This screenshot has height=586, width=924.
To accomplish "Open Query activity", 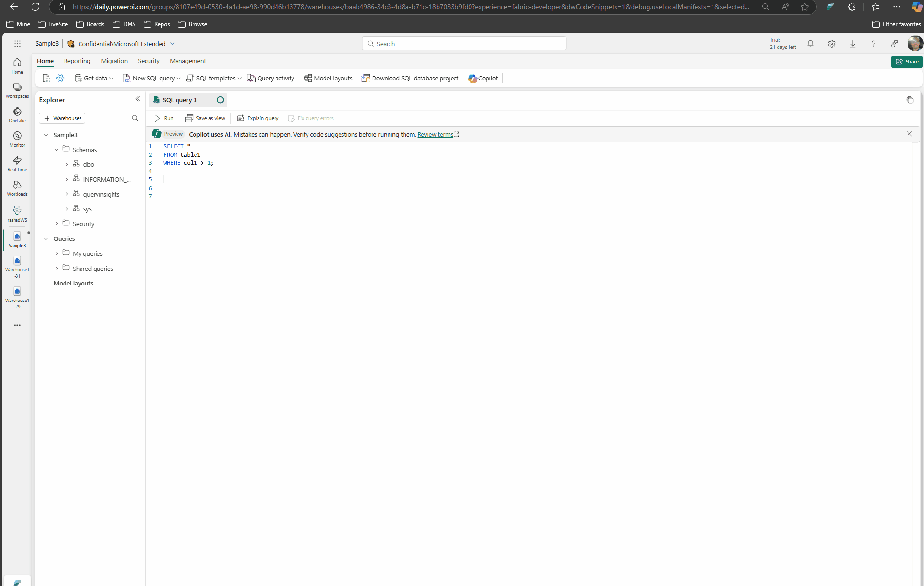I will coord(271,78).
